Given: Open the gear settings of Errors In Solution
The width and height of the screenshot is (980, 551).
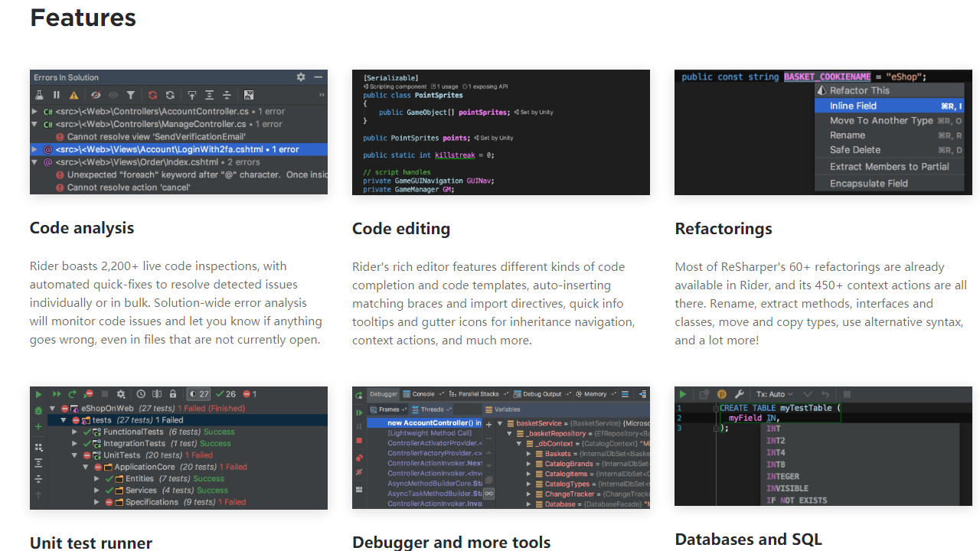Looking at the screenshot, I should [x=301, y=77].
